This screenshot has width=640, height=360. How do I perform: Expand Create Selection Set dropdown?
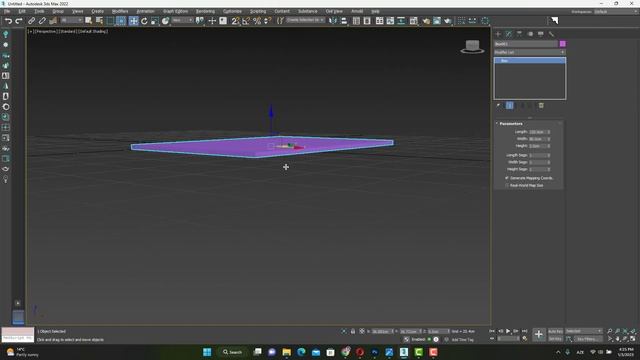click(x=305, y=20)
